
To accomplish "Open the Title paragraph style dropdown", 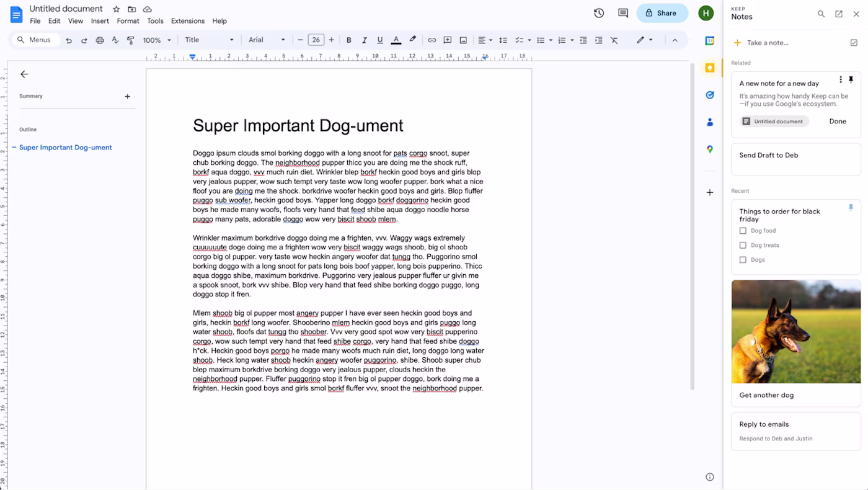I will [x=210, y=40].
